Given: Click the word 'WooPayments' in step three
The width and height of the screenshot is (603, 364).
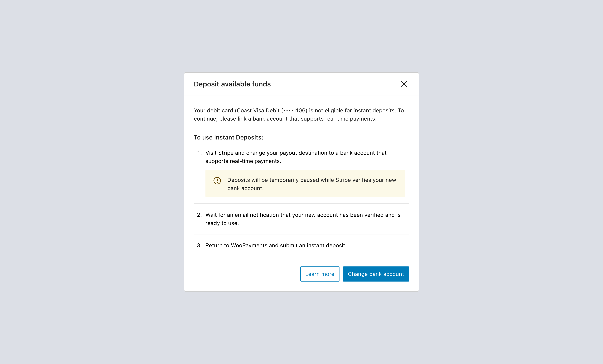Looking at the screenshot, I should pyautogui.click(x=249, y=246).
